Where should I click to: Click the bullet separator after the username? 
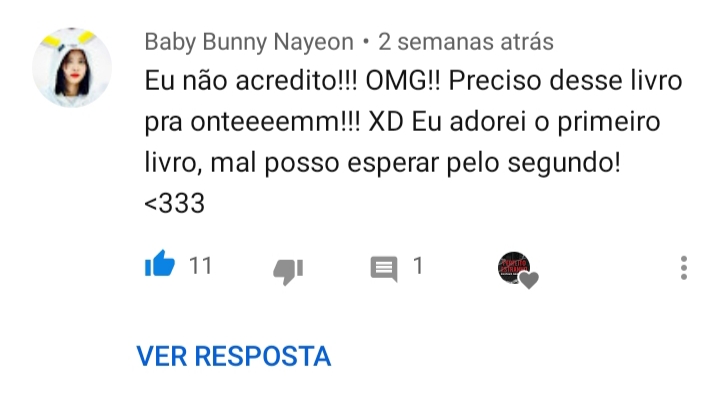(x=366, y=42)
